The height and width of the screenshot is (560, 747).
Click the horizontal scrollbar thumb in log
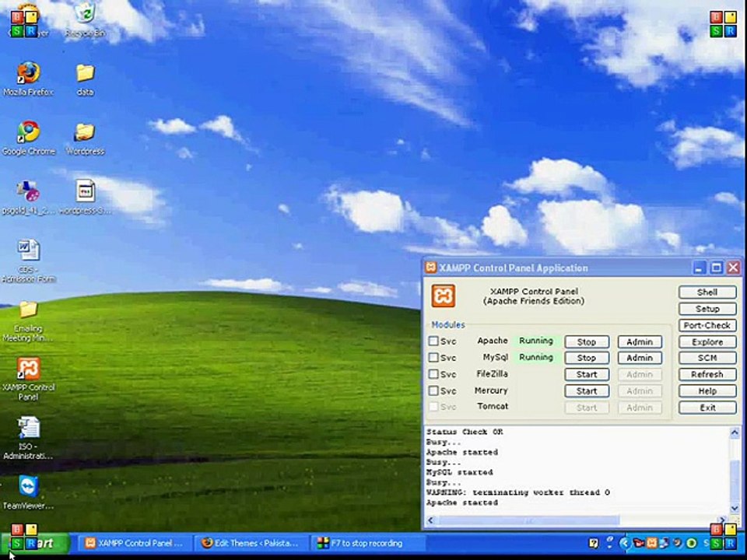529,520
